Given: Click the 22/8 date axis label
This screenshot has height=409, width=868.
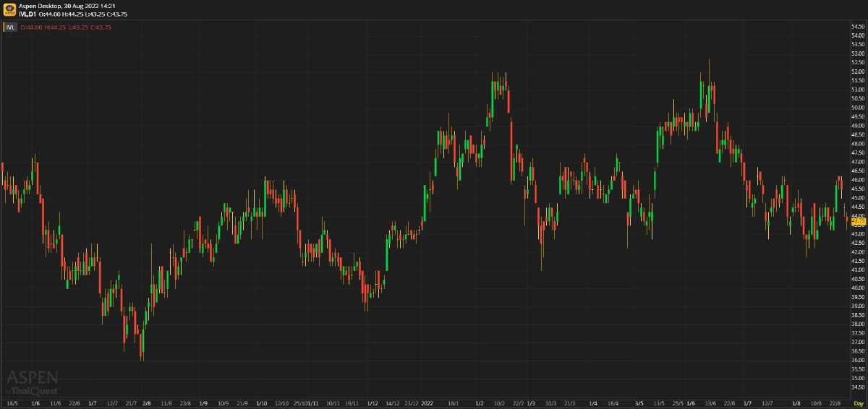Looking at the screenshot, I should [835, 403].
